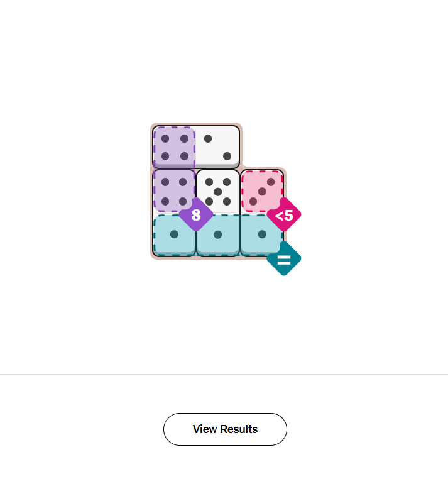The image size is (448, 501).
Task: Click the pink less-than-5 badge
Action: pos(284,215)
